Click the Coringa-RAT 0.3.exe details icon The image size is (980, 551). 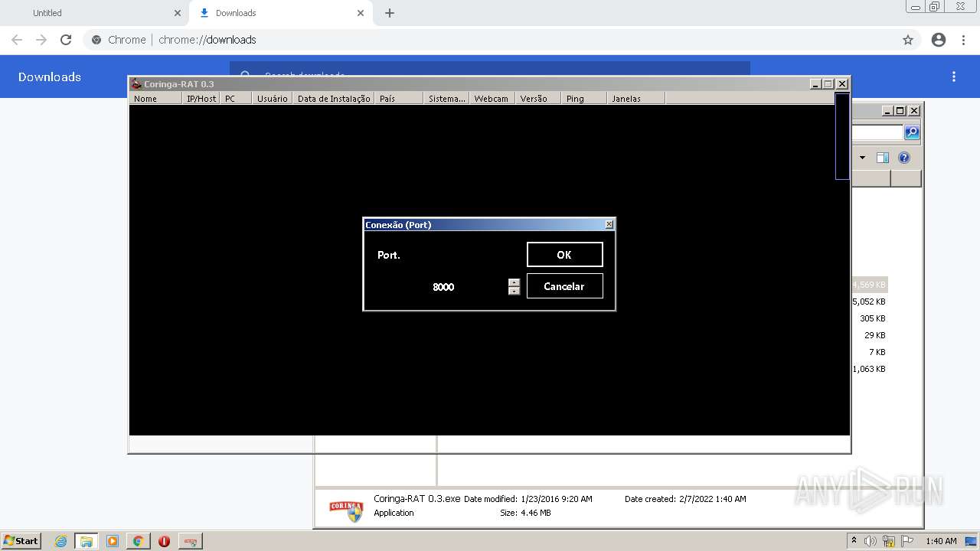click(x=346, y=510)
